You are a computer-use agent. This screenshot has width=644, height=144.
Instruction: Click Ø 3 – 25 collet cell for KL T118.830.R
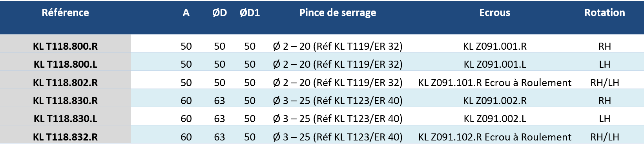(x=338, y=101)
